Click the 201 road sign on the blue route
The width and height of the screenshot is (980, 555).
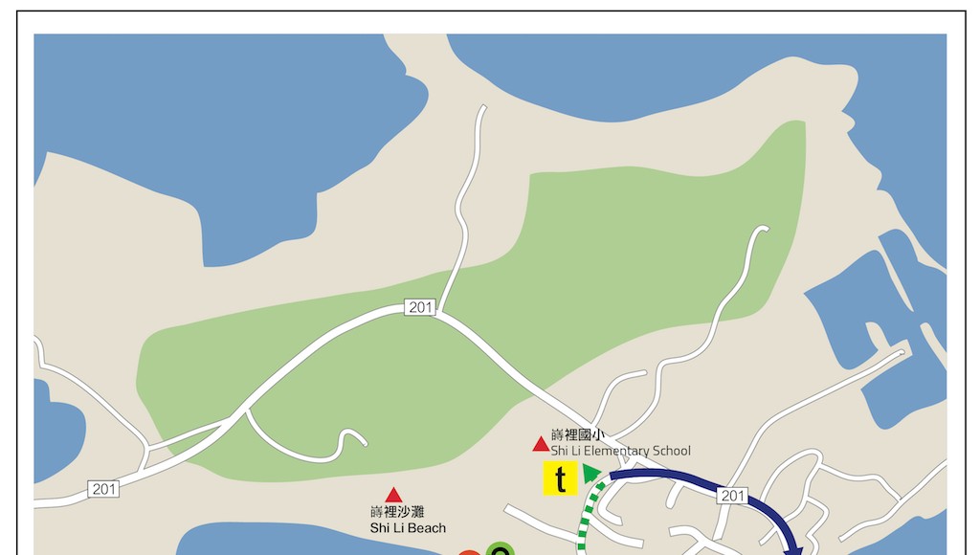click(x=731, y=496)
